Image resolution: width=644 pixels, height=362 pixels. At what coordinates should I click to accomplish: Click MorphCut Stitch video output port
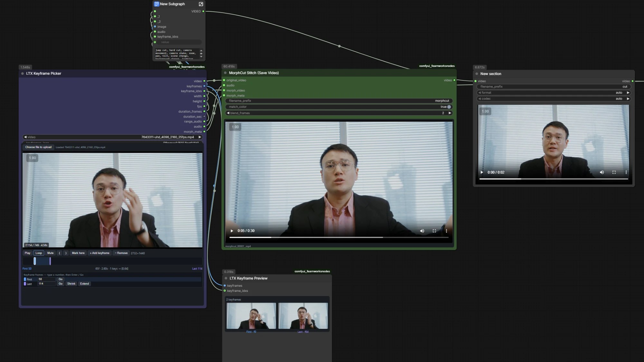(454, 80)
